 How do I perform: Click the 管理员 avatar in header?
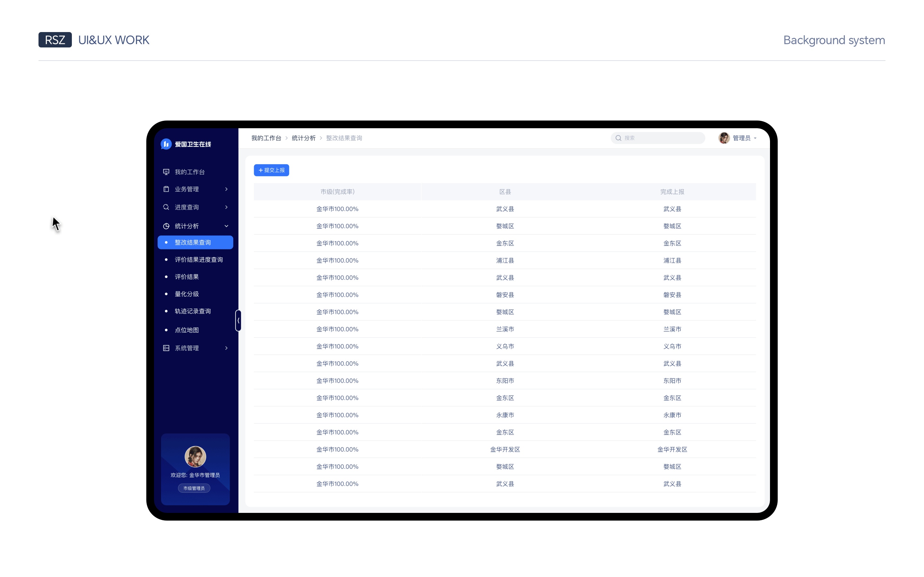pos(723,138)
